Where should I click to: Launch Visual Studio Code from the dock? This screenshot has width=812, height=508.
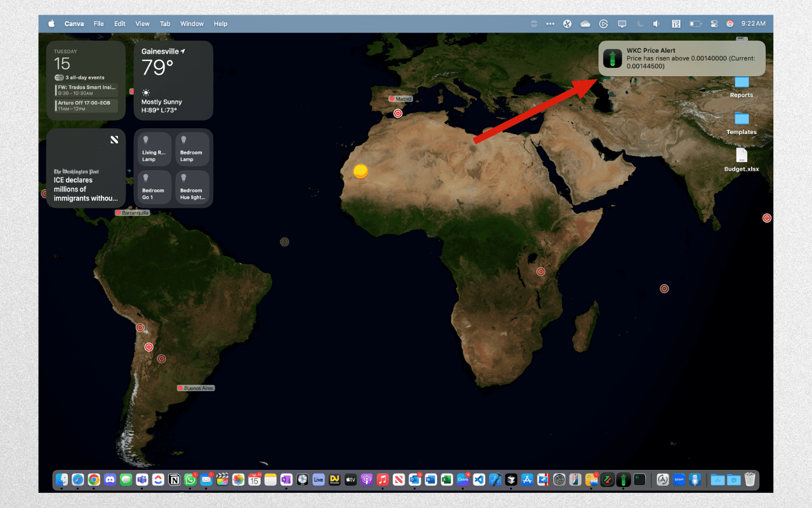[x=479, y=480]
